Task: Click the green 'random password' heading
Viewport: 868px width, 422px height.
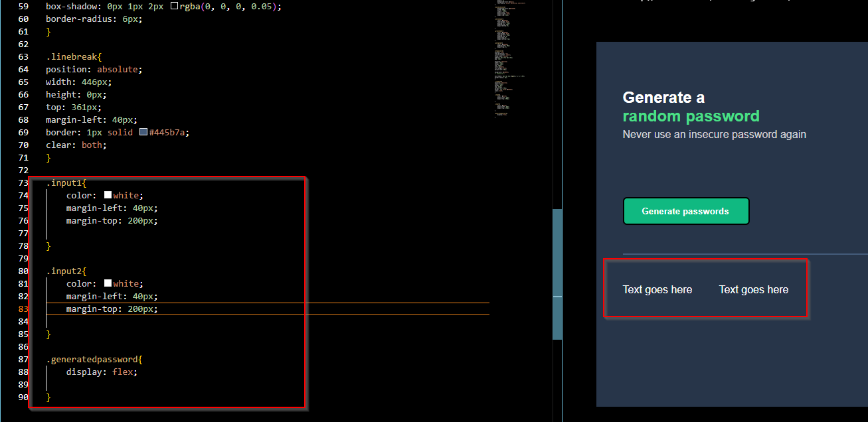Action: pyautogui.click(x=691, y=116)
